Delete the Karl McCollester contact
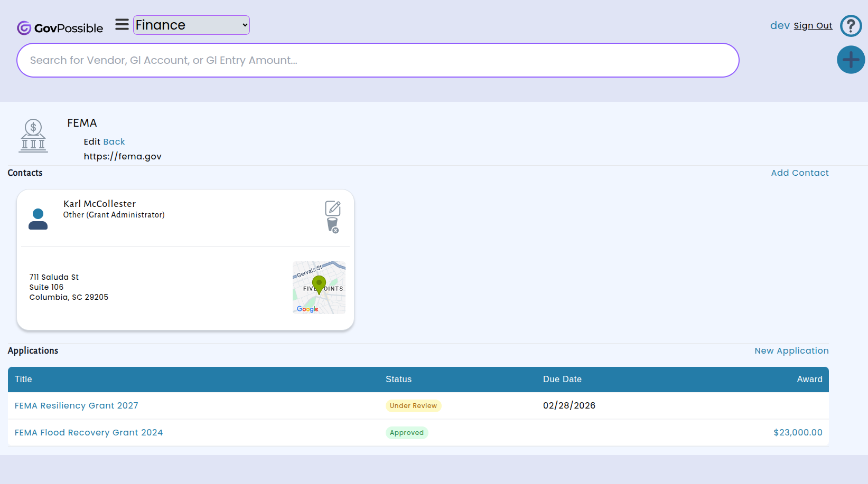The height and width of the screenshot is (484, 868). [333, 225]
